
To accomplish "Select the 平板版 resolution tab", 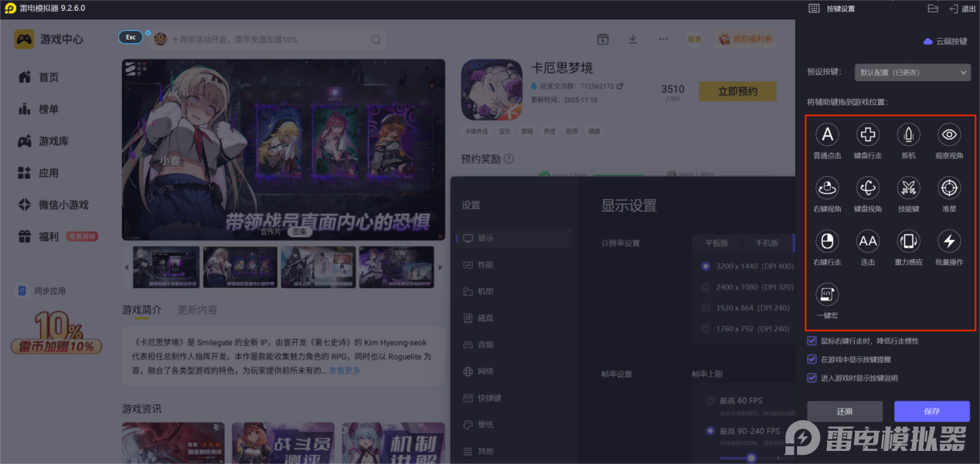I will (x=715, y=243).
